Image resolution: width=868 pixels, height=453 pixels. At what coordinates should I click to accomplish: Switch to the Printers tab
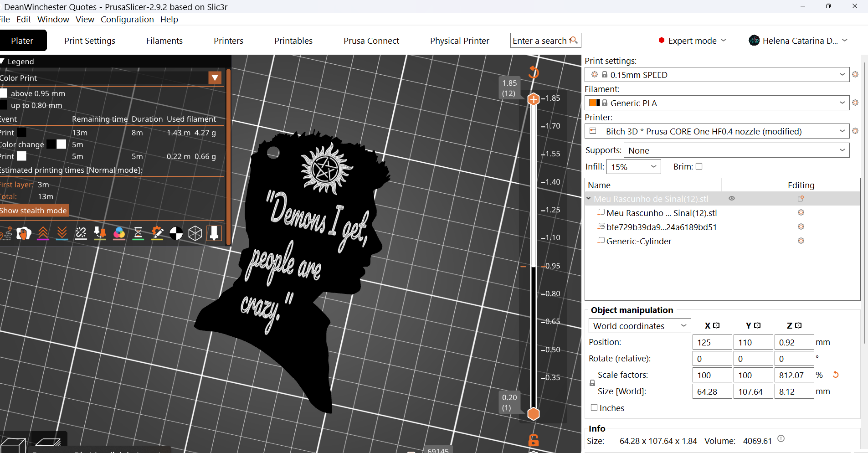pos(229,41)
